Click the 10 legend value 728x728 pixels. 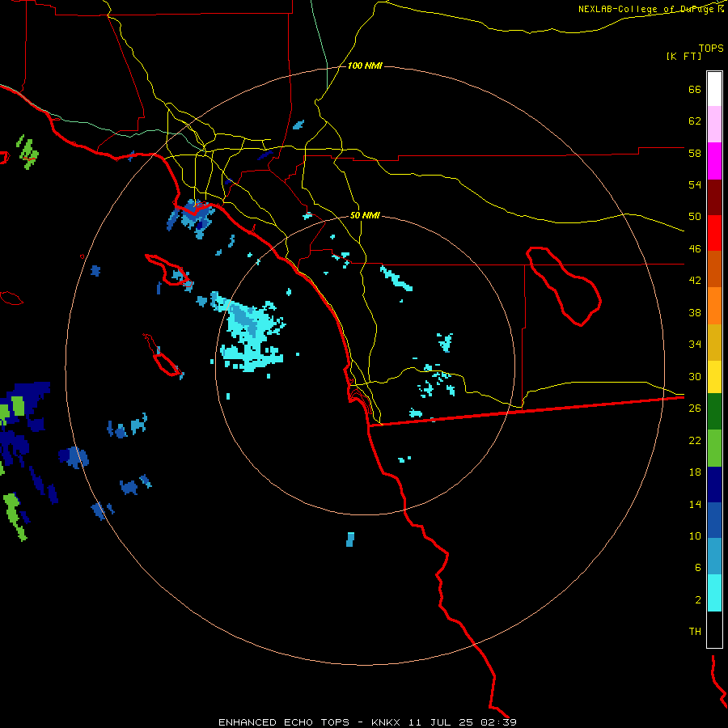click(x=695, y=535)
